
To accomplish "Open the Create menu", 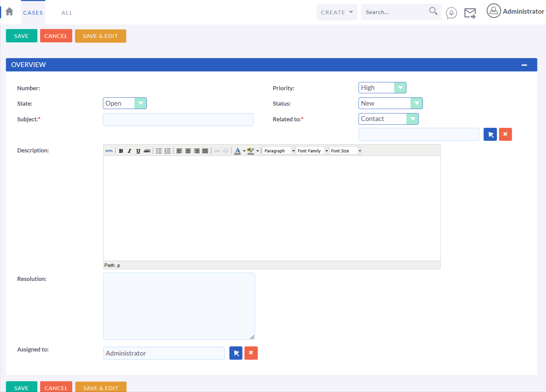I will [x=337, y=12].
